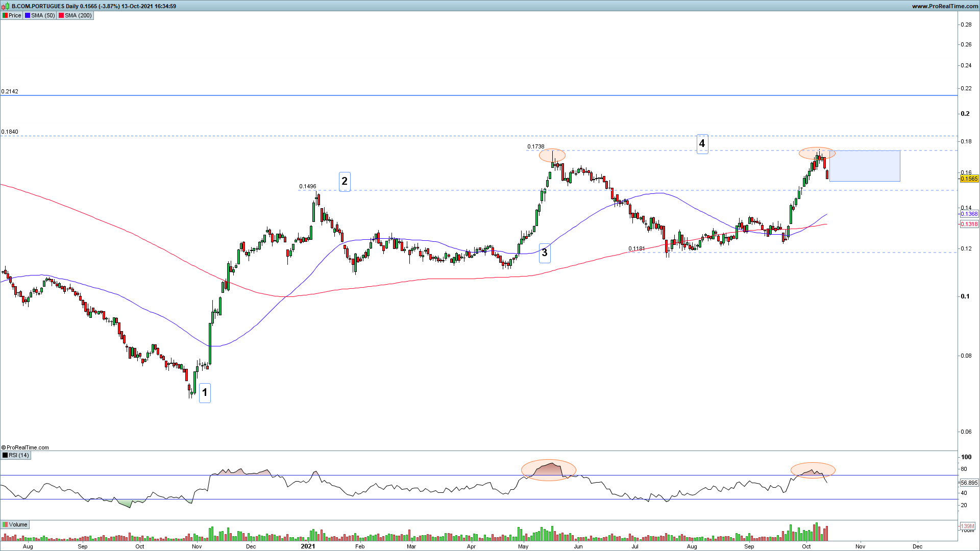Image resolution: width=980 pixels, height=551 pixels.
Task: Click the 0.1368 SMA 50 value tag
Action: click(969, 214)
